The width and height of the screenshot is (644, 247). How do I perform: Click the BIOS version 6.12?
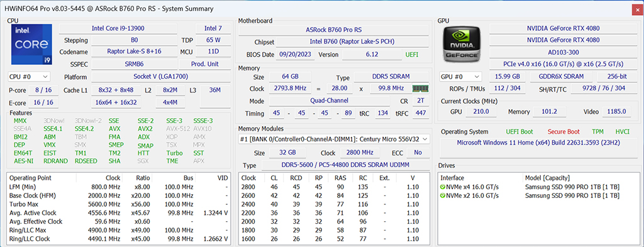(x=372, y=54)
